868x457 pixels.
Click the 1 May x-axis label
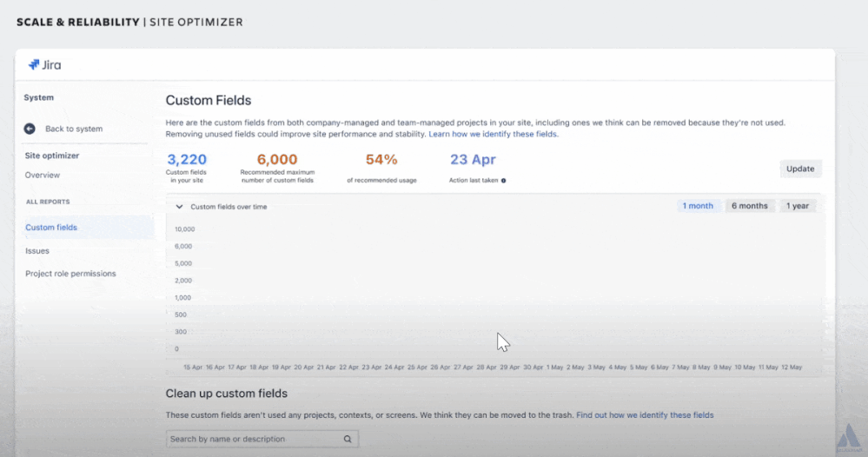554,368
